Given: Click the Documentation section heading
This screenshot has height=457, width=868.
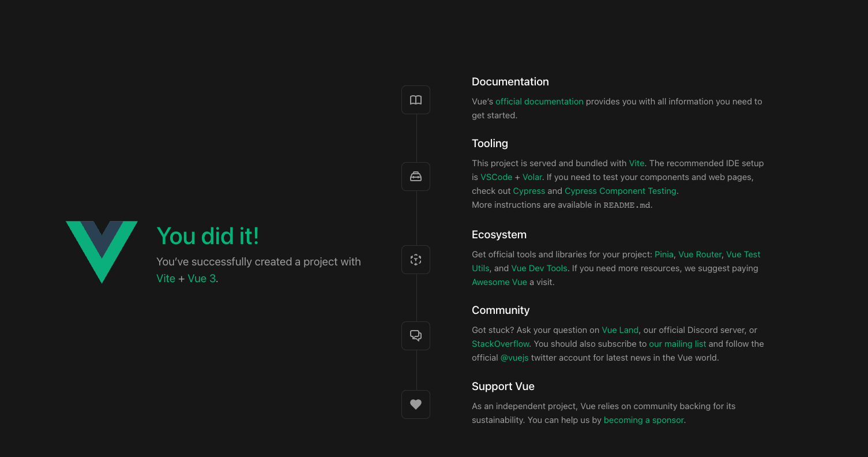Looking at the screenshot, I should click(510, 82).
